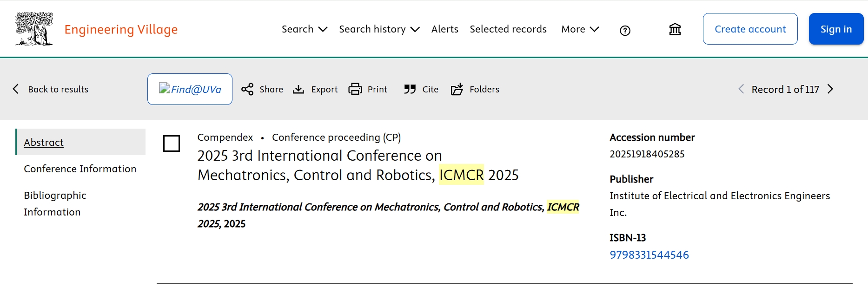Switch to Bibliographic Information section
This screenshot has width=868, height=287.
55,203
